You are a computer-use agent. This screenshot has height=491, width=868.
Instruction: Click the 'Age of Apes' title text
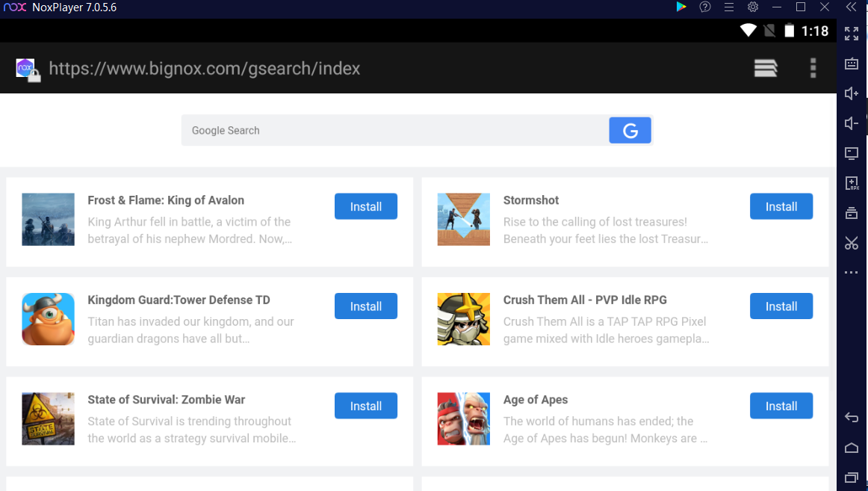pyautogui.click(x=536, y=400)
